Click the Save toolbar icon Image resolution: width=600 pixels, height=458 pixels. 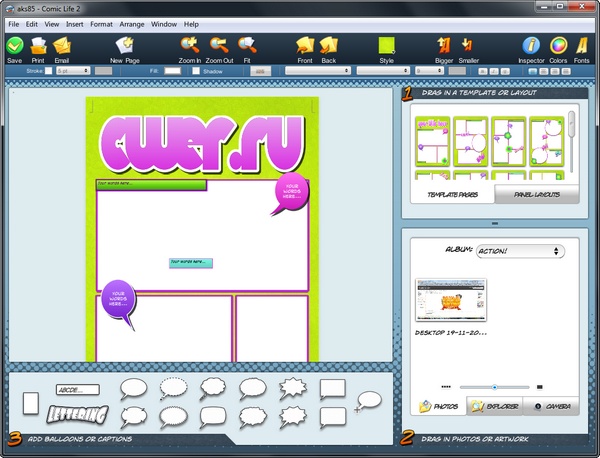(x=14, y=45)
